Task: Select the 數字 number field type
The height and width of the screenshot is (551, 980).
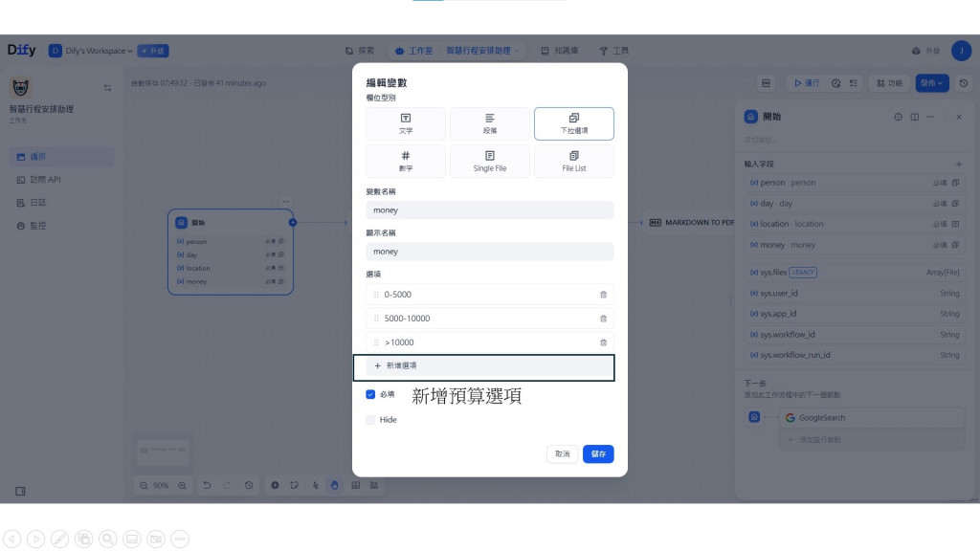Action: point(406,161)
